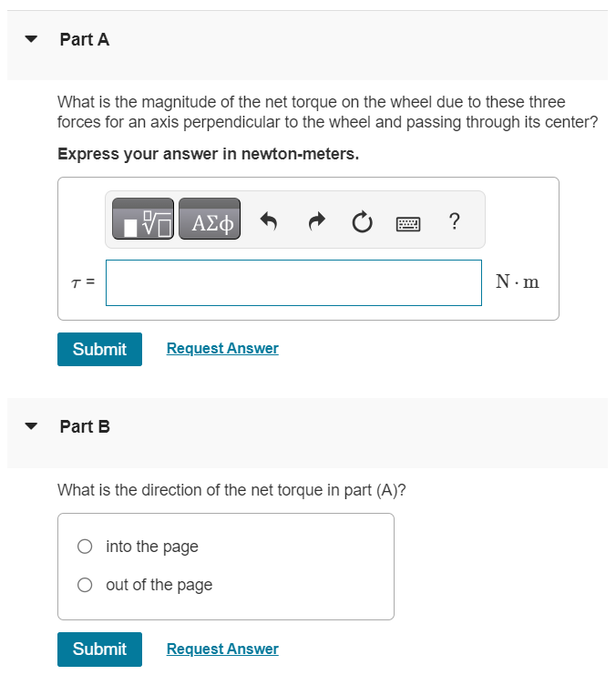Select the 'out of the page' radio option
The width and height of the screenshot is (616, 675).
coord(85,585)
